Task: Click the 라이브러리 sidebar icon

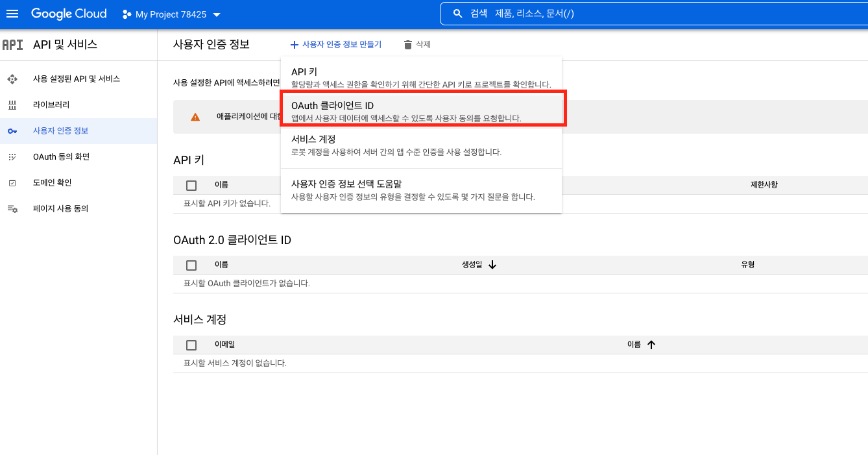Action: 12,105
